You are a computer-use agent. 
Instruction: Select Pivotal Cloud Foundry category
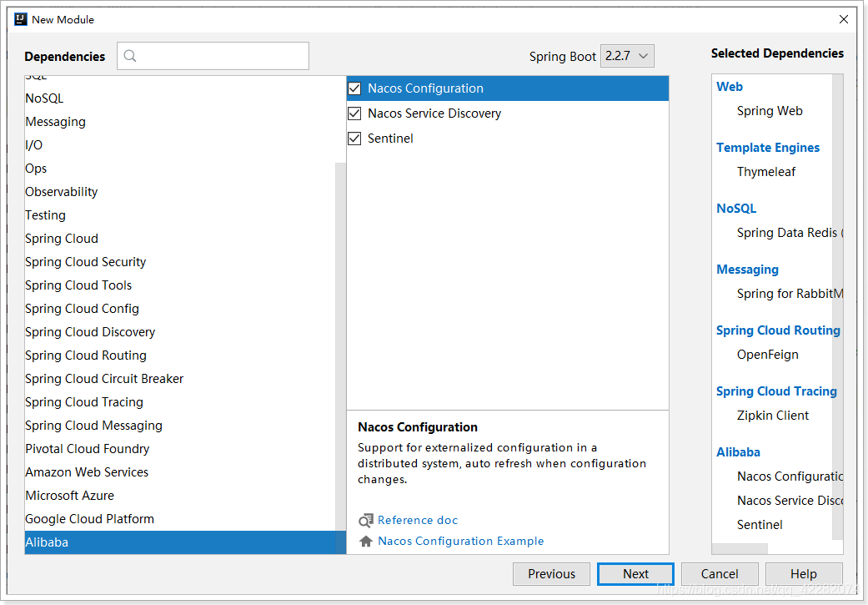point(180,449)
